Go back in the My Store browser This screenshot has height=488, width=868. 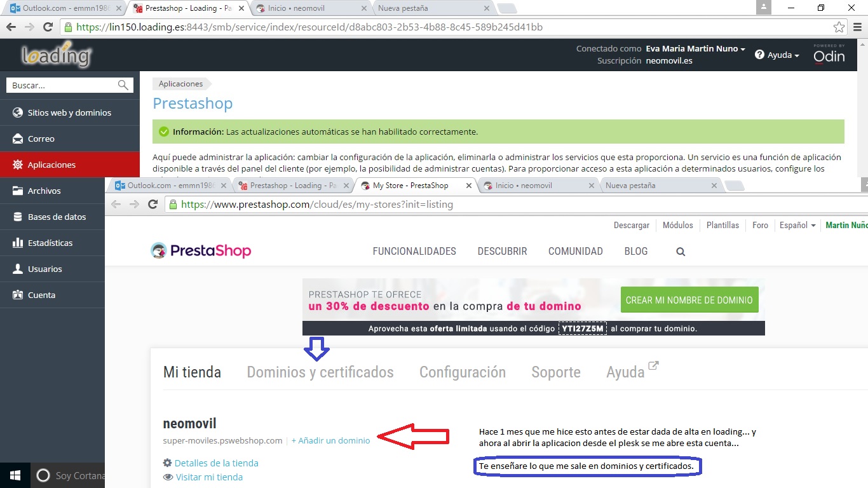pyautogui.click(x=116, y=205)
